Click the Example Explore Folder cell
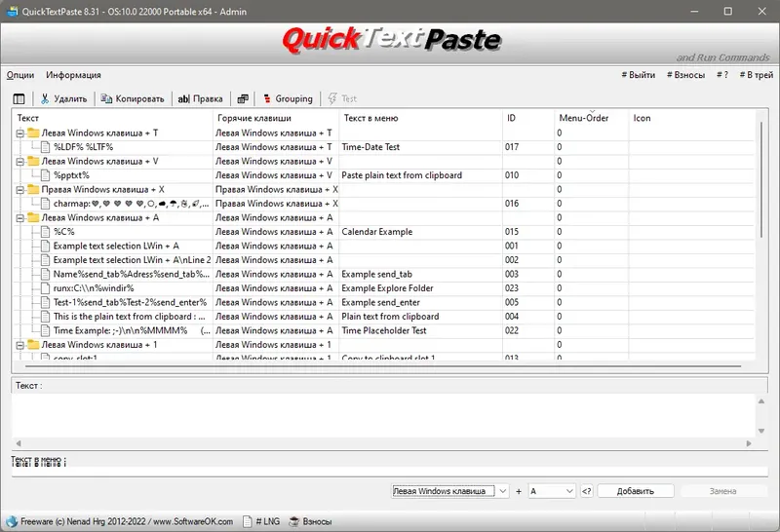This screenshot has height=532, width=780. click(387, 288)
